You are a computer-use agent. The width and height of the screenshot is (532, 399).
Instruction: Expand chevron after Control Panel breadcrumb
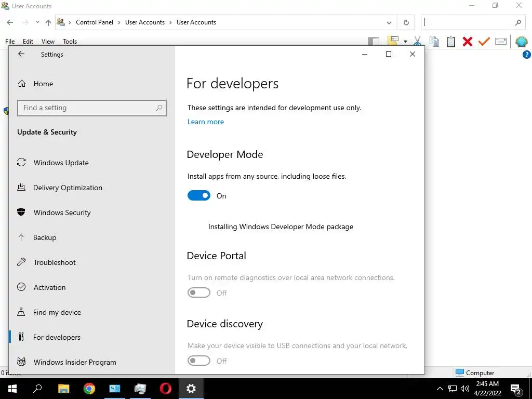119,22
